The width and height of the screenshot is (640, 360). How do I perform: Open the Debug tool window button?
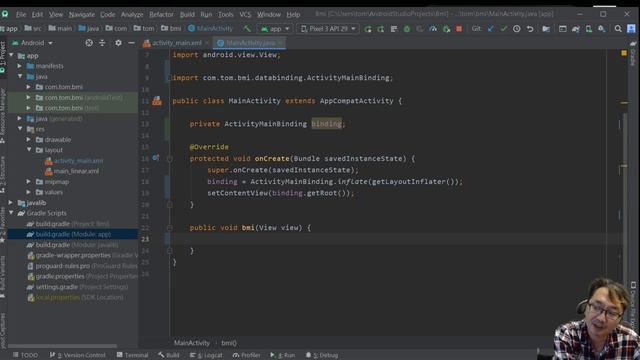point(322,355)
